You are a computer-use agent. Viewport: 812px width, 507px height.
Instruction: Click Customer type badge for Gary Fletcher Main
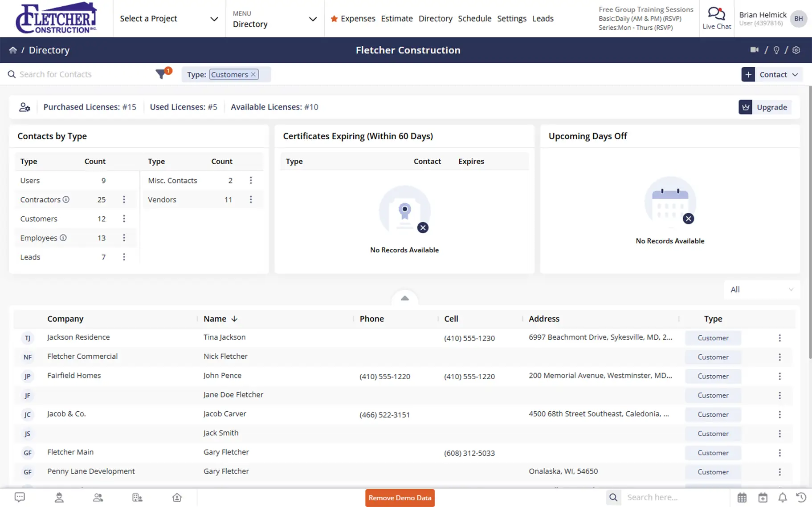click(x=713, y=453)
